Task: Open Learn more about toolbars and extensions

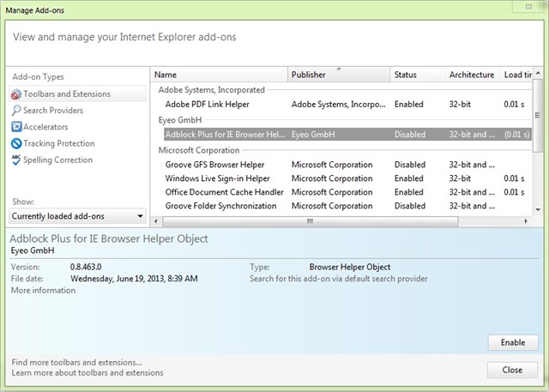Action: (87, 373)
